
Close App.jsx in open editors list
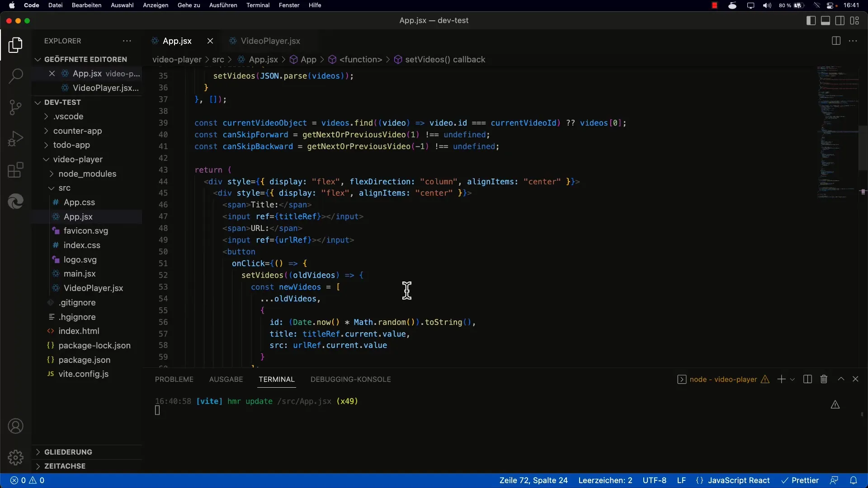(52, 74)
